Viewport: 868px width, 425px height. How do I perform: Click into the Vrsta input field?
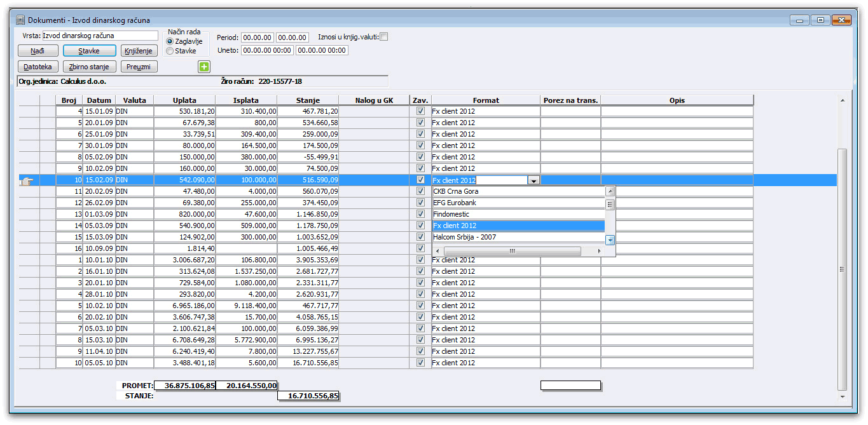pyautogui.click(x=99, y=36)
